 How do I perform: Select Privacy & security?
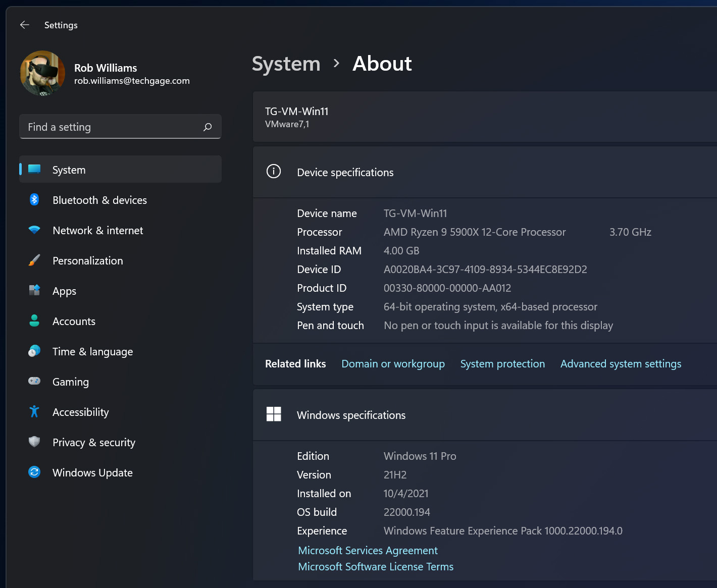[120, 442]
